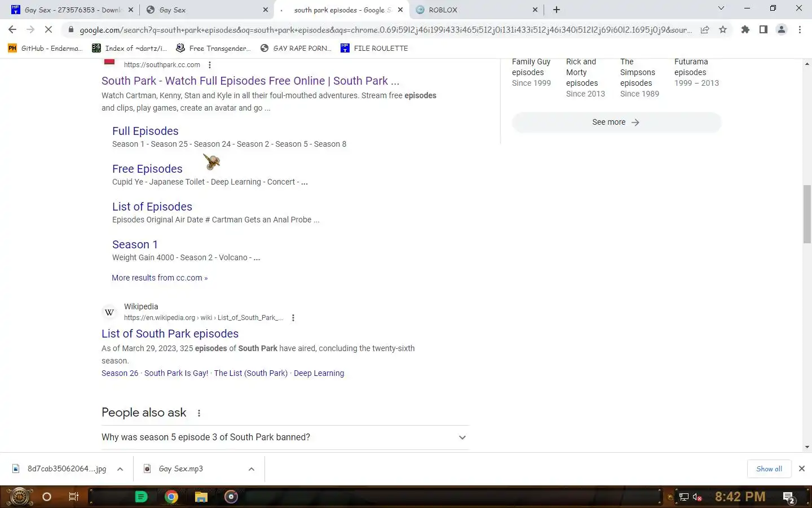
Task: Open the Full Episodes sitelink
Action: (x=145, y=131)
